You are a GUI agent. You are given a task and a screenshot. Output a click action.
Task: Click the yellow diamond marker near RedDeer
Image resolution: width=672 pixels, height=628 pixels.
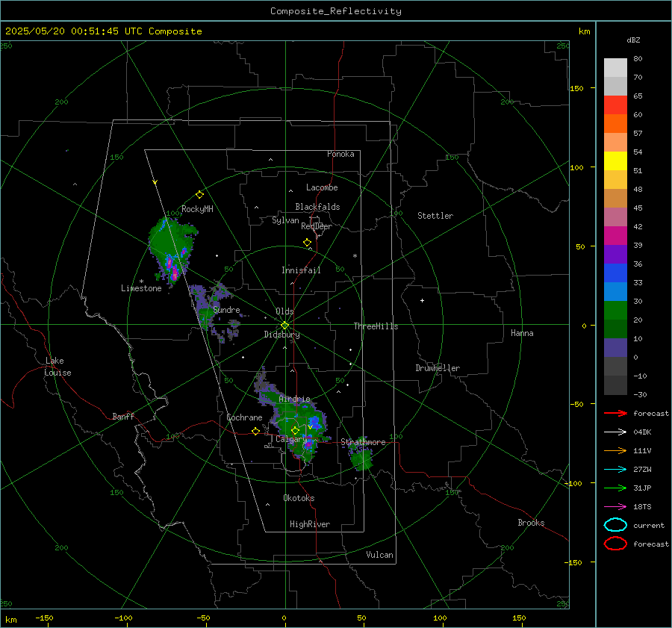tap(307, 243)
